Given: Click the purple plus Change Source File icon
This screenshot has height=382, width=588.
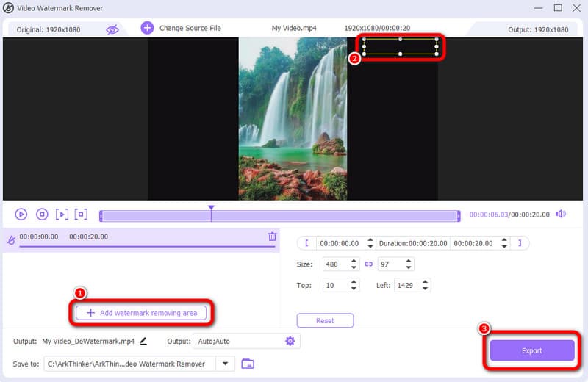Looking at the screenshot, I should point(147,28).
